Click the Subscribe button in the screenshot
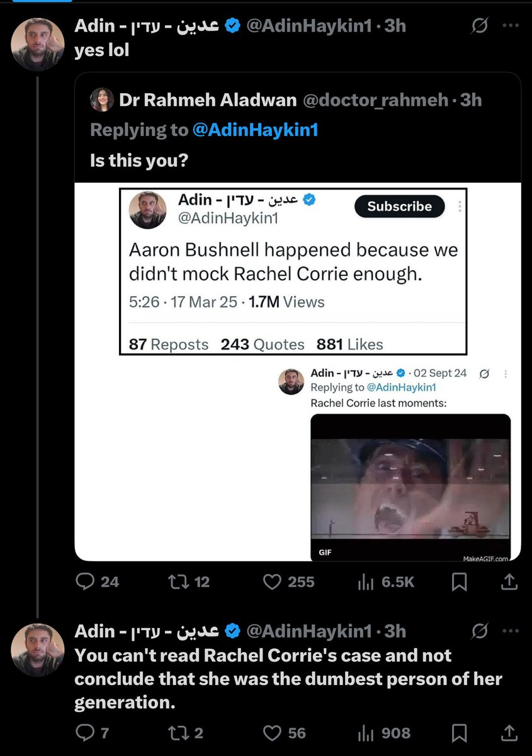Image resolution: width=532 pixels, height=756 pixels. pos(399,206)
